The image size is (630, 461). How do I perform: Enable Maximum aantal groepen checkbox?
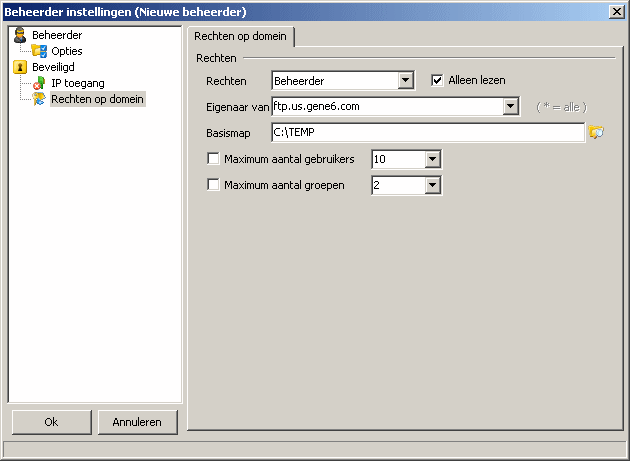[x=213, y=185]
